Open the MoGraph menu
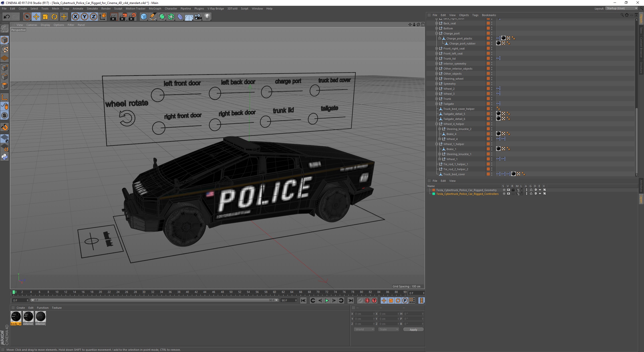The height and width of the screenshot is (352, 644). (x=155, y=9)
